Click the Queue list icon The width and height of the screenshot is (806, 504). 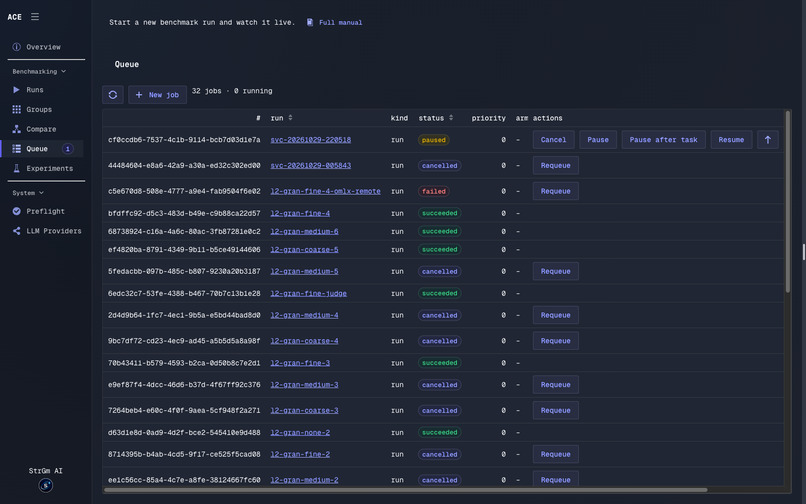tap(16, 149)
